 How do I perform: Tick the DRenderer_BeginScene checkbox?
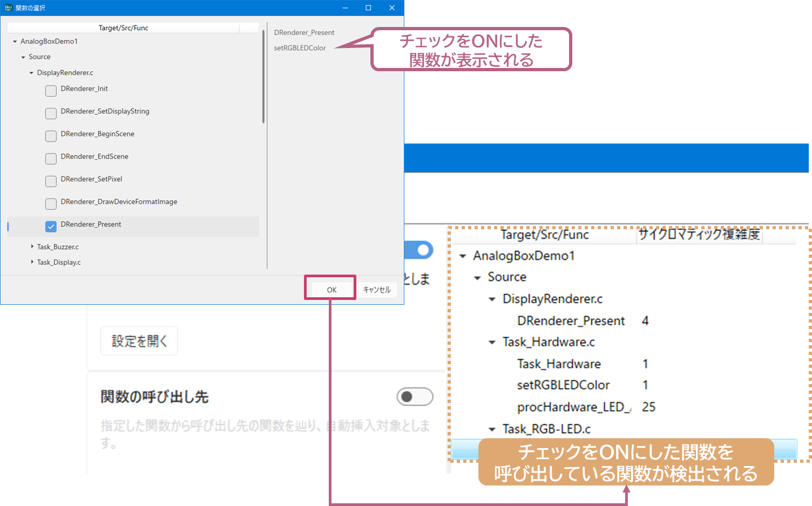coord(51,136)
